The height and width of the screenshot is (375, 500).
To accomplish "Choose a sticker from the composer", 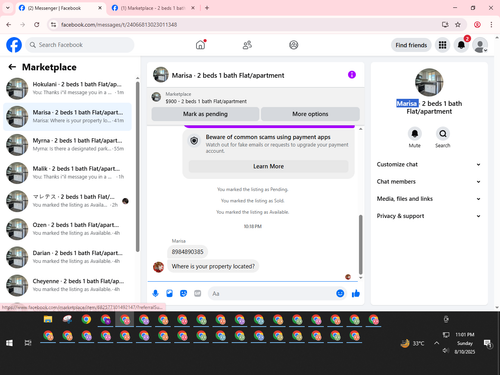I will tap(183, 293).
